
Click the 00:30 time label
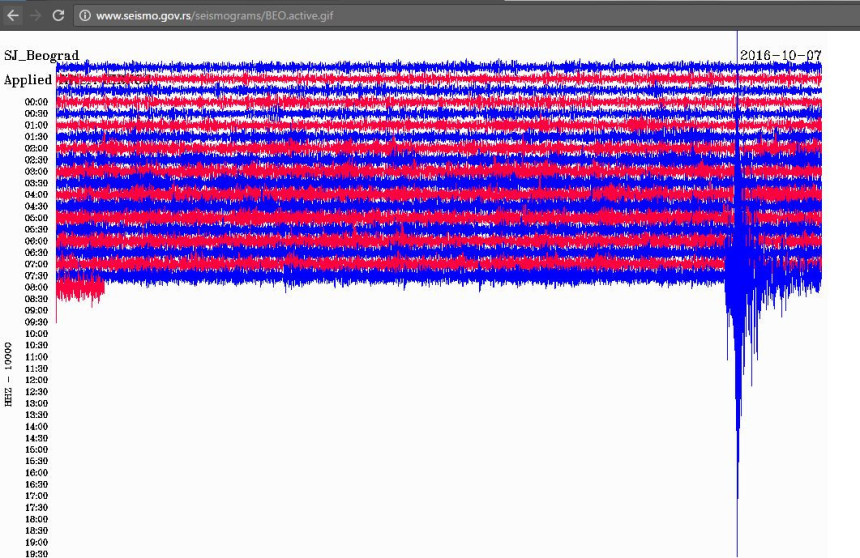click(36, 114)
